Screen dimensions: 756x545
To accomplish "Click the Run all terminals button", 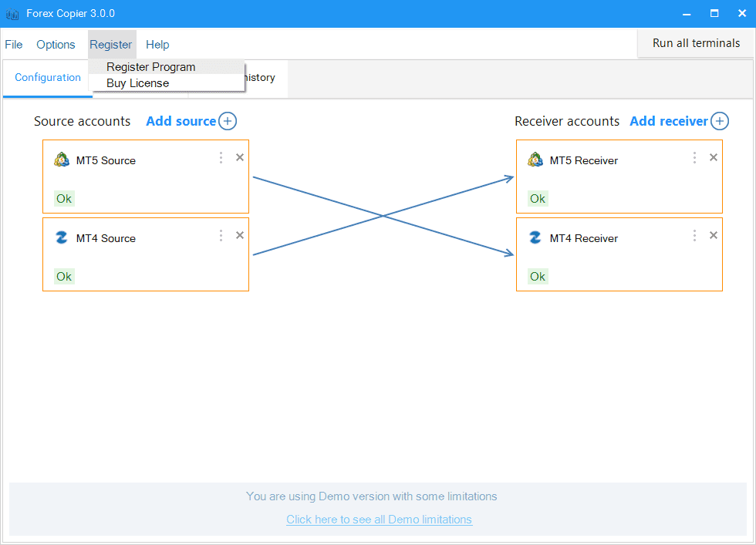I will tap(696, 43).
